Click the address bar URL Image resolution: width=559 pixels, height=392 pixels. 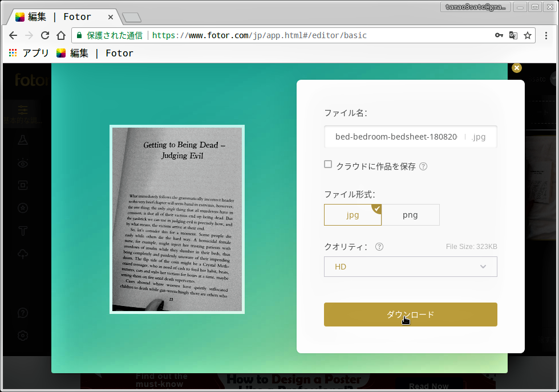click(260, 35)
